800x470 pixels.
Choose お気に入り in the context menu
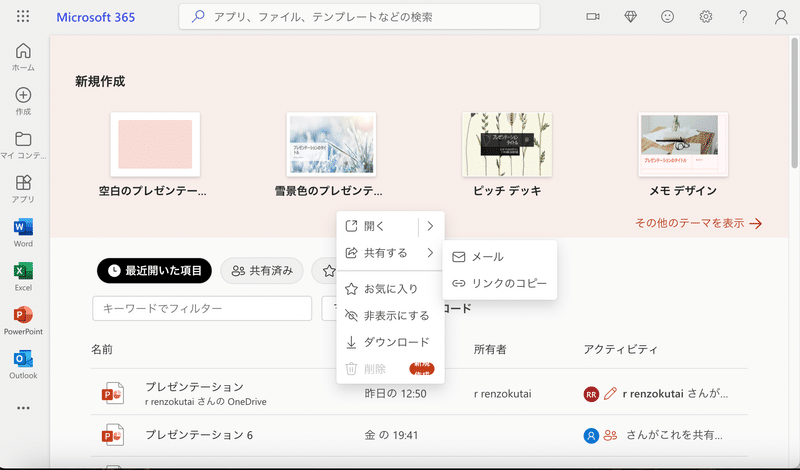390,289
